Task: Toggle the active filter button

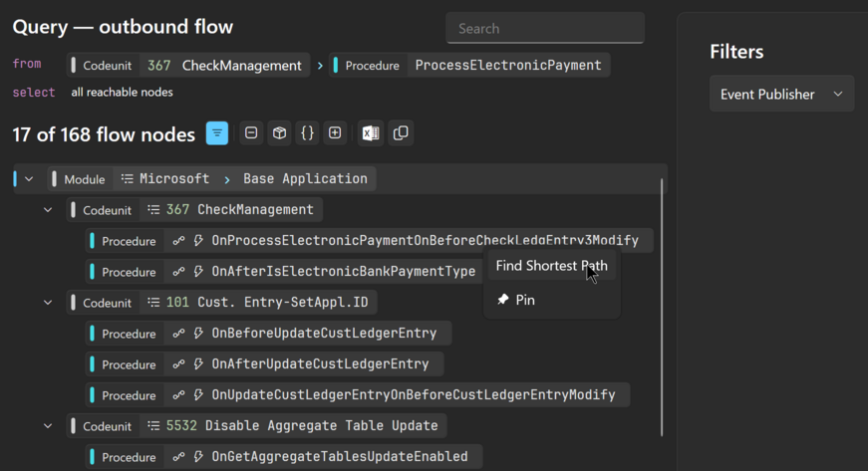Action: [216, 133]
